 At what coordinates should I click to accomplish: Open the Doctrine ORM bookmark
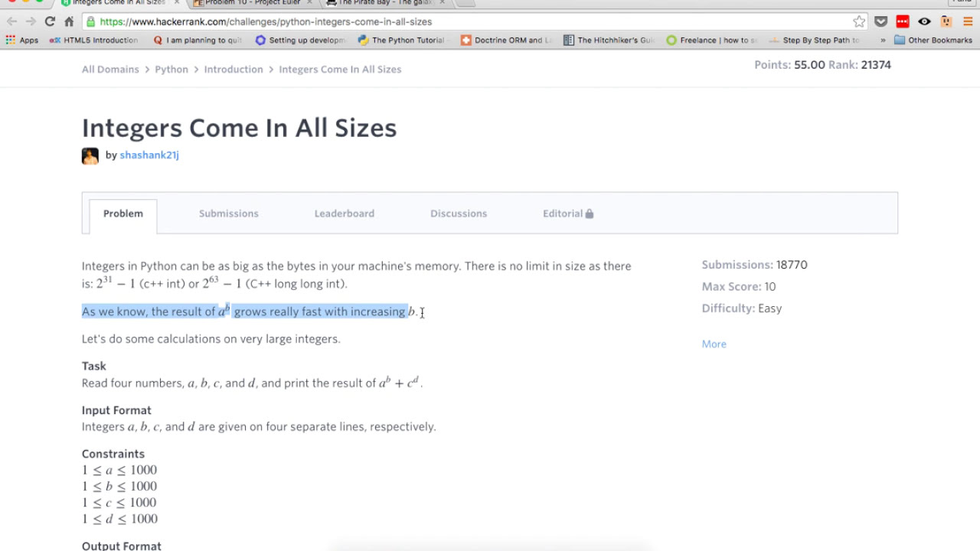pos(506,40)
